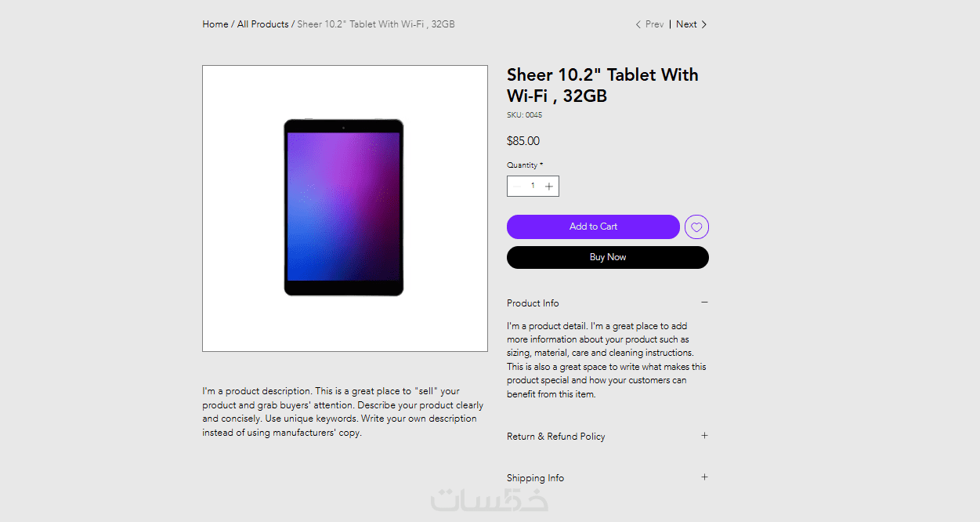Click the Return & Refund Policy heading
Image resolution: width=980 pixels, height=522 pixels.
click(555, 437)
